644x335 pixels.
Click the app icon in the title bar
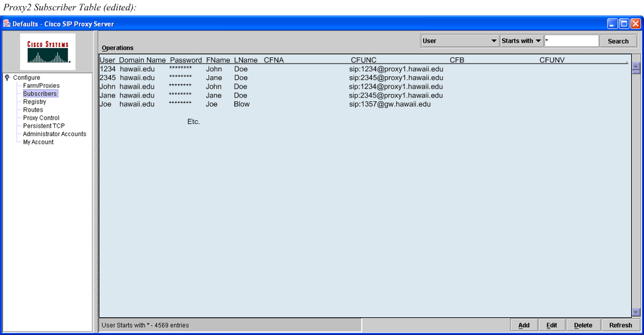coord(7,23)
